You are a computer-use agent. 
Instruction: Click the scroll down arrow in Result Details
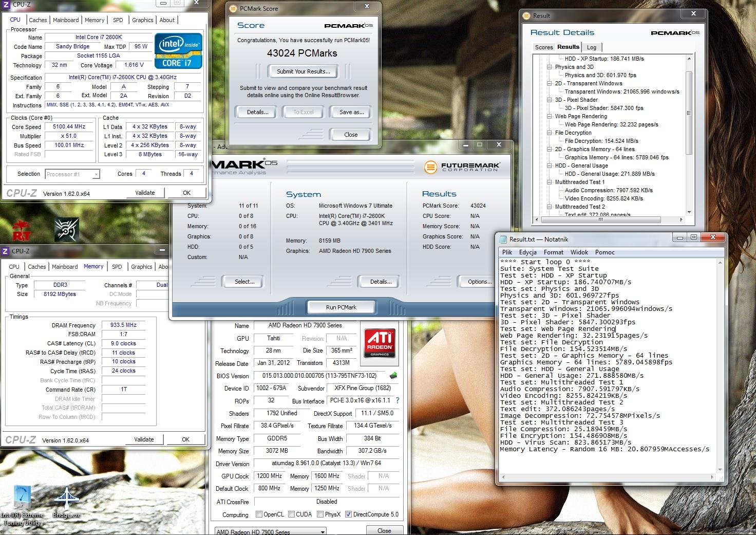(x=689, y=212)
